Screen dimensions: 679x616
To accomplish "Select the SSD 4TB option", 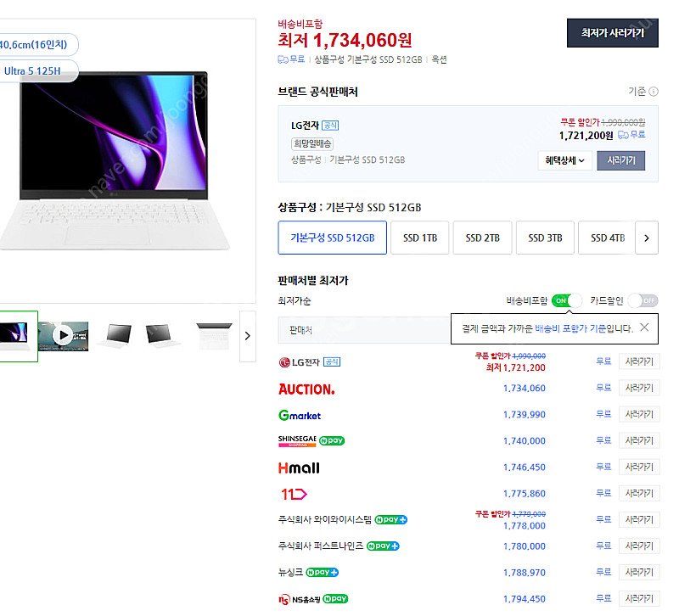I will tap(607, 238).
